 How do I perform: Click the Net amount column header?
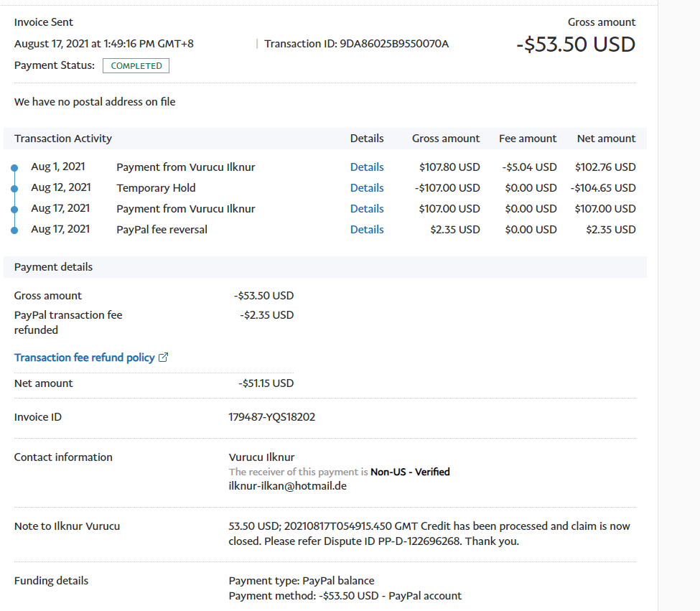coord(606,139)
